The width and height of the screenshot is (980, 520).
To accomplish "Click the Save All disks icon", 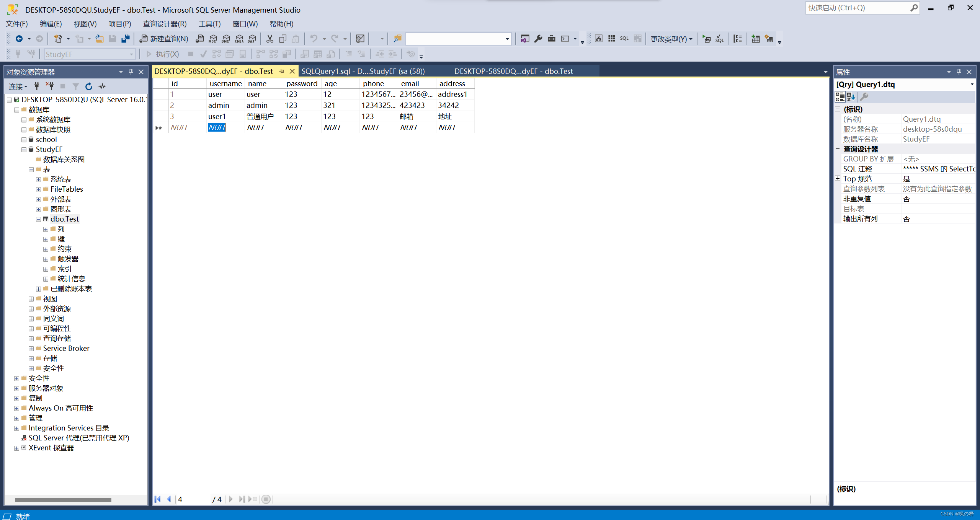I will click(125, 39).
